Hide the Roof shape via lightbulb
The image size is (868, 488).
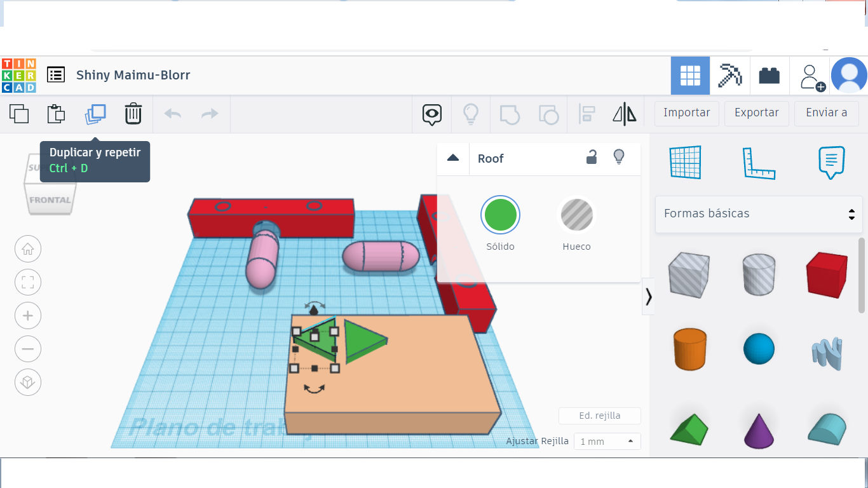(x=619, y=157)
